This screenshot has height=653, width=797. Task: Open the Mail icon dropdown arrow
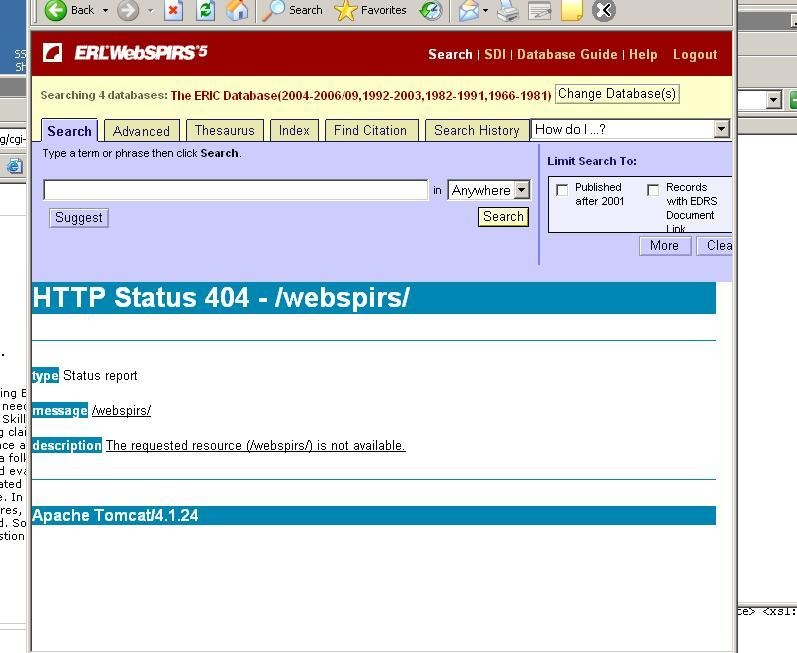pos(485,10)
